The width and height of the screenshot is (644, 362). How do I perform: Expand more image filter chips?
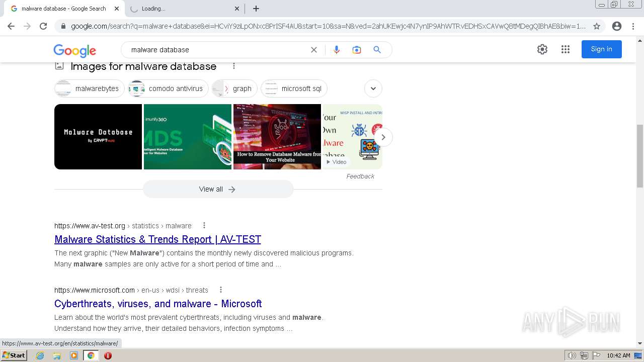pyautogui.click(x=373, y=88)
